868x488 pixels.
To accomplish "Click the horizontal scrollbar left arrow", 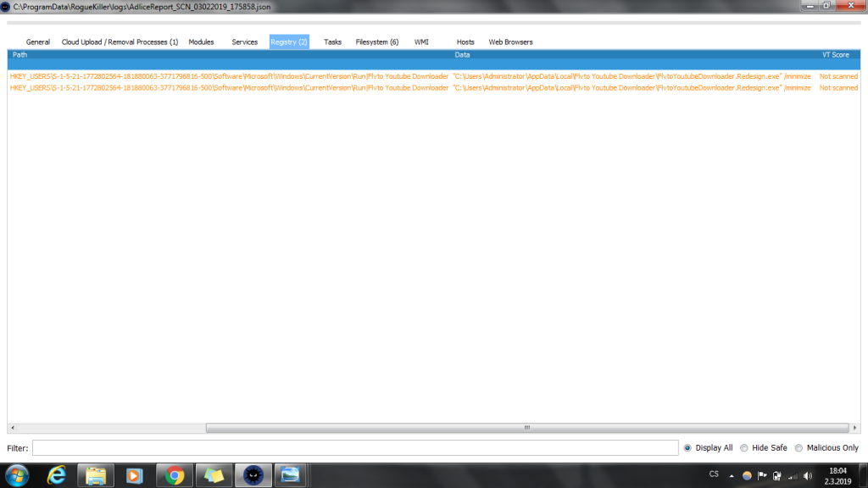I will tap(13, 428).
